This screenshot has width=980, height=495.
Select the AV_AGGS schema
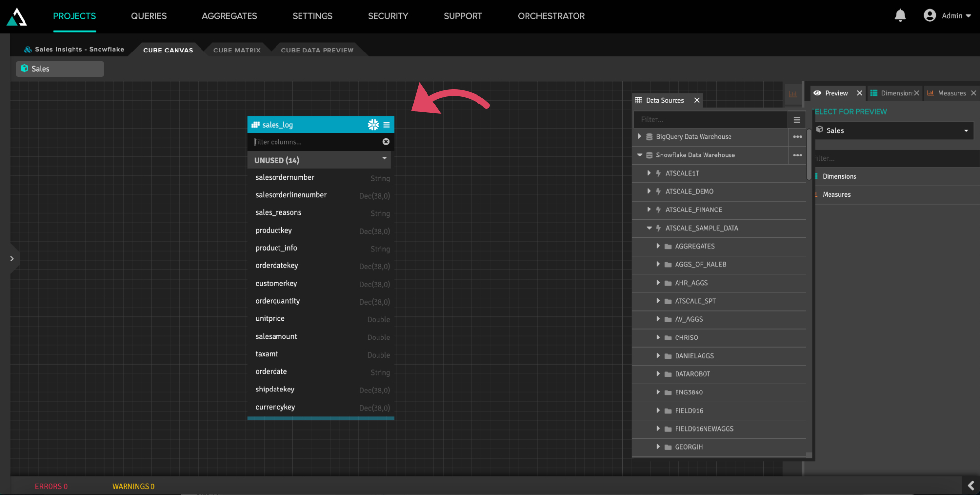click(688, 319)
